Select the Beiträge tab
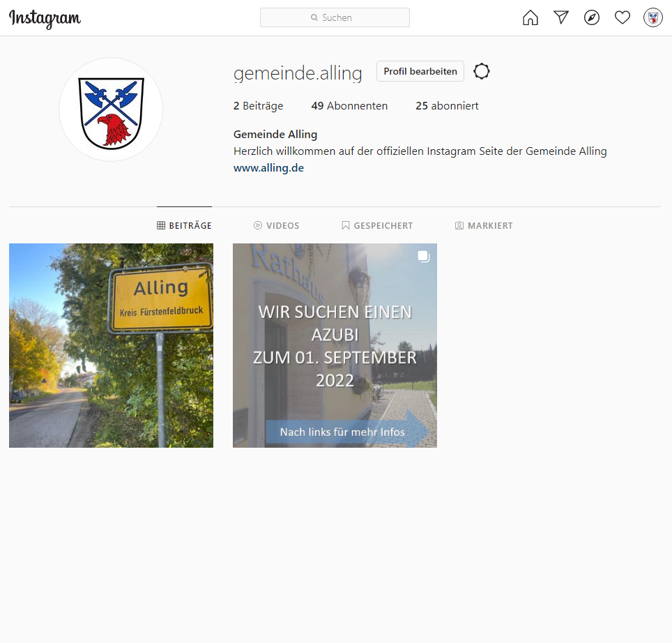 point(184,225)
